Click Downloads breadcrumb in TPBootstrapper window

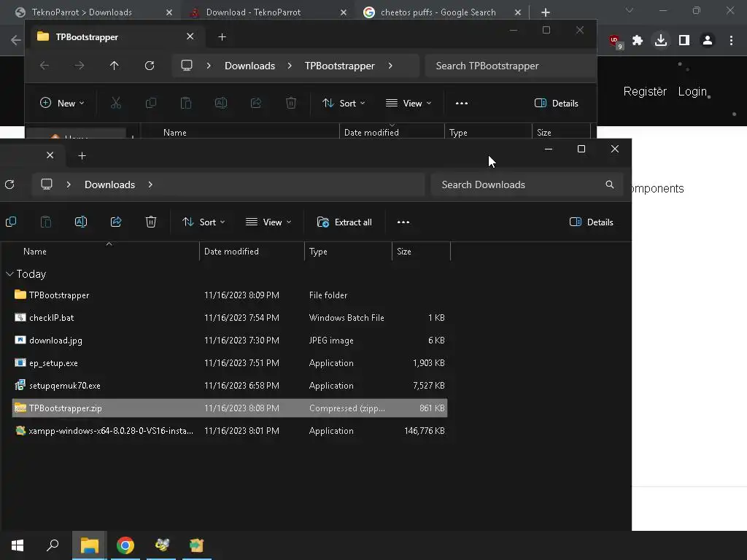pos(249,66)
